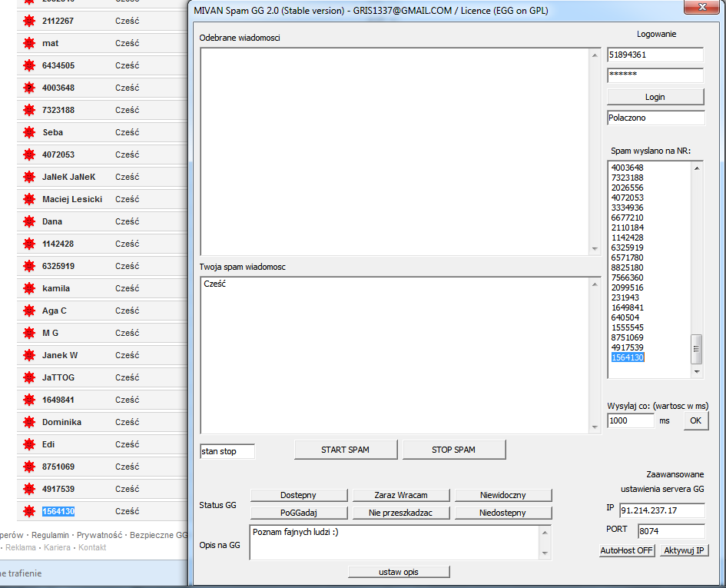Click the status icon beside Dominika
The image size is (726, 588).
(x=29, y=422)
